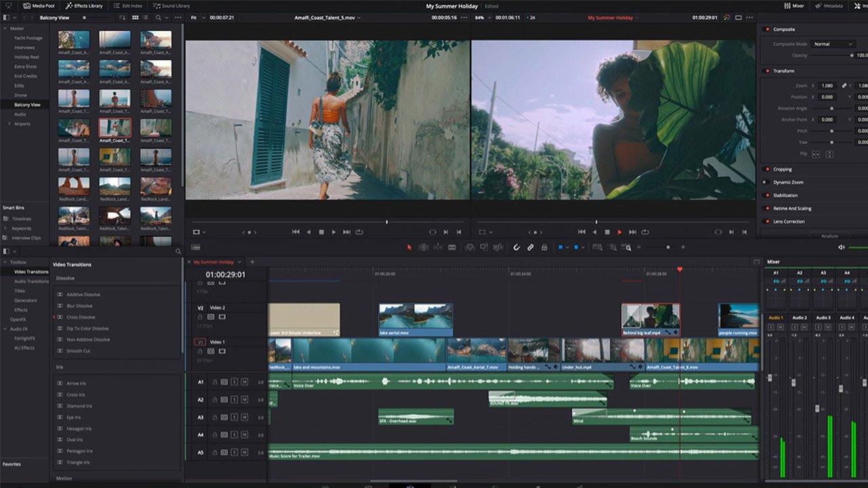
Task: Solo the A2 audio track
Action: tap(234, 400)
